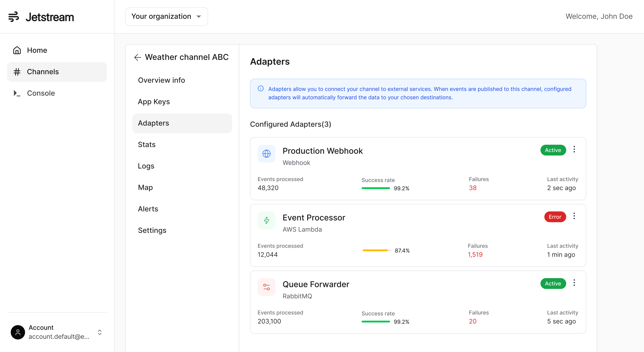
Task: Click the globe icon of Production Webhook
Action: (x=266, y=153)
